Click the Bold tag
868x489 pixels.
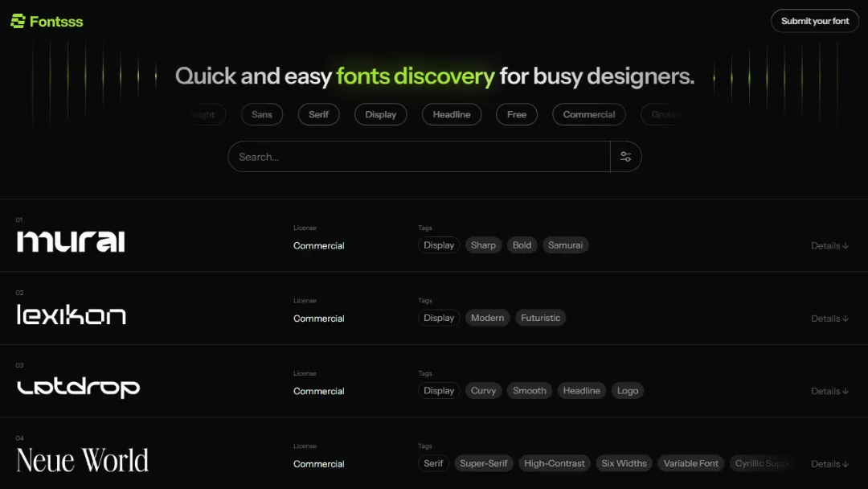coord(522,245)
